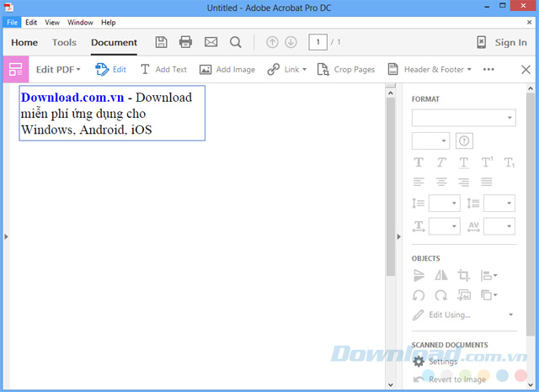Click the line spacing icon
539x392 pixels.
(x=419, y=204)
